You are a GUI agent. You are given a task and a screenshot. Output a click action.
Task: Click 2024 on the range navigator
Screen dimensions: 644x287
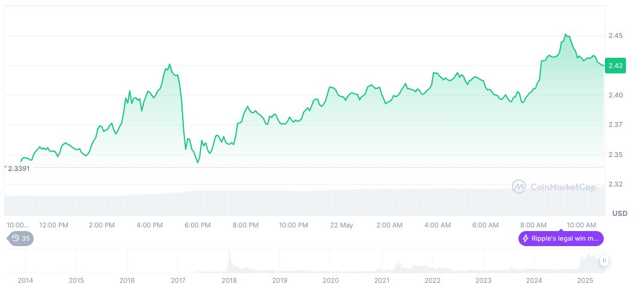[533, 280]
